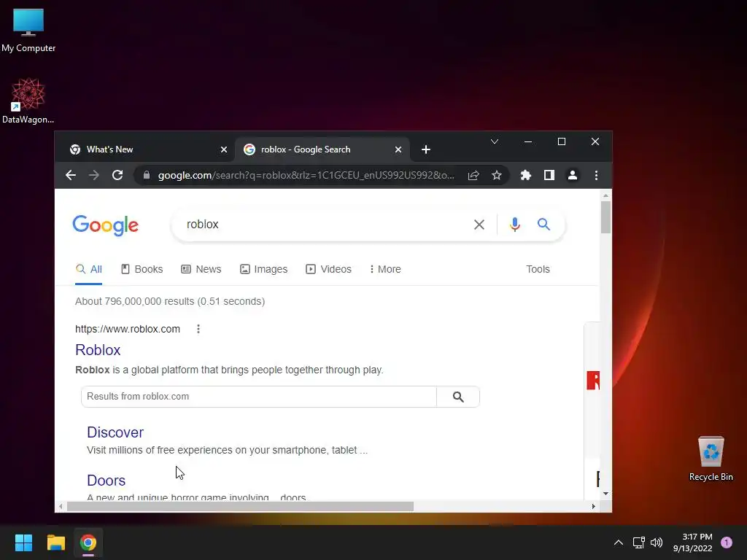Viewport: 747px width, 560px height.
Task: Click the horizontal scrollbar thumb
Action: pos(240,507)
